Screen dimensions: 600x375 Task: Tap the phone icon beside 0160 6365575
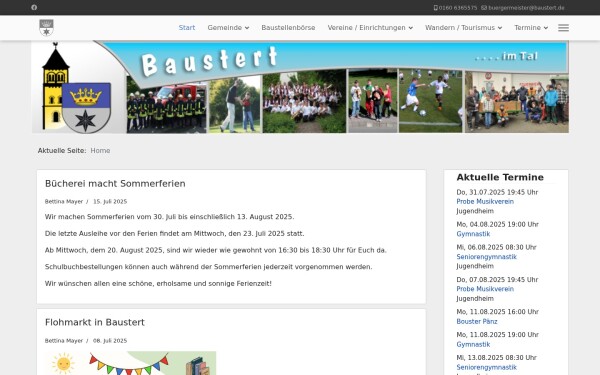click(x=435, y=8)
